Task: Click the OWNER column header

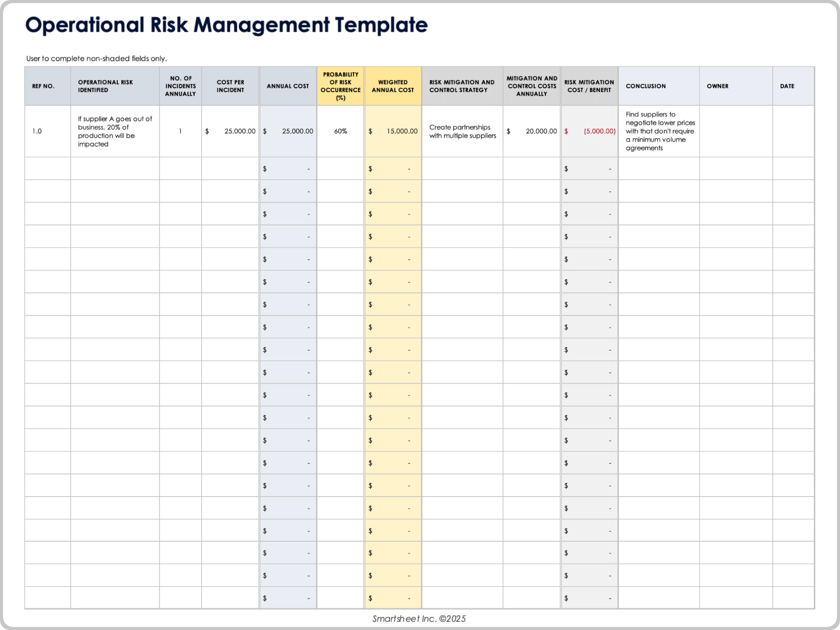Action: [x=717, y=86]
